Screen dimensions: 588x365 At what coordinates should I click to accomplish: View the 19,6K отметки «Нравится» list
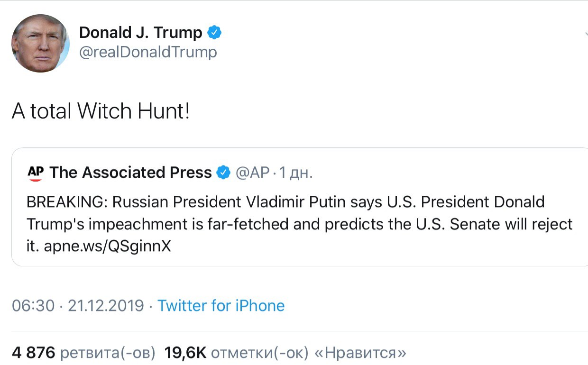tap(285, 353)
